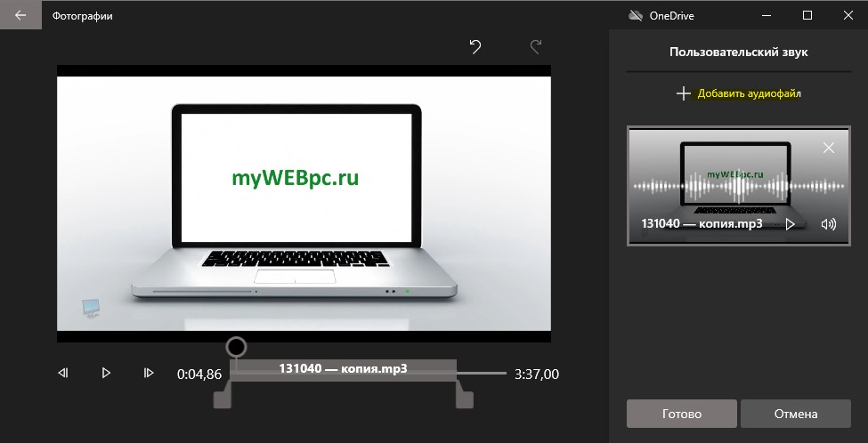
Task: Remove 131040 — копия.mp3 audio card
Action: [829, 148]
